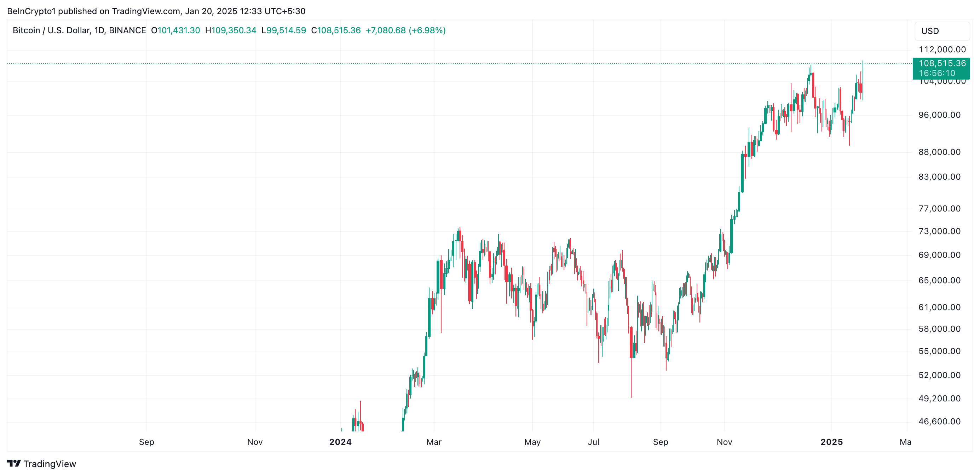The height and width of the screenshot is (476, 980).
Task: Open the USD currency selector
Action: 942,31
